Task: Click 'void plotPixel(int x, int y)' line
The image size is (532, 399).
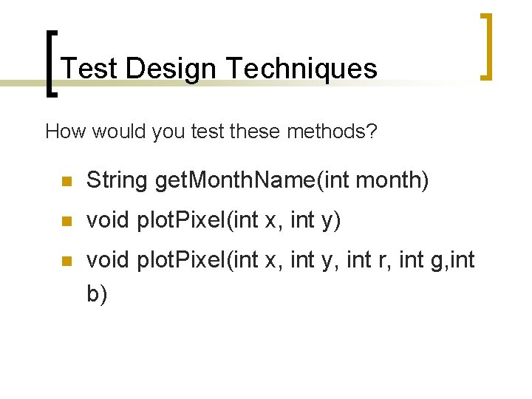Action: 214,220
